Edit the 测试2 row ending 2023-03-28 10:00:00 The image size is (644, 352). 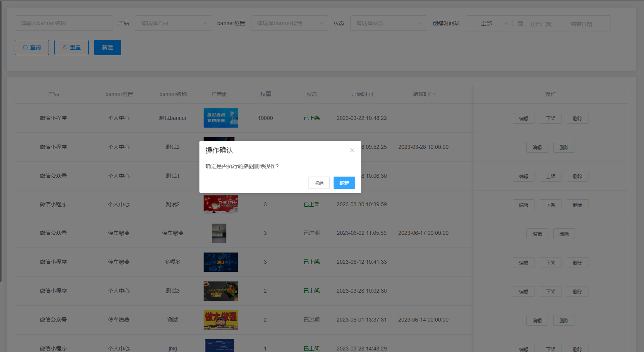(x=537, y=147)
